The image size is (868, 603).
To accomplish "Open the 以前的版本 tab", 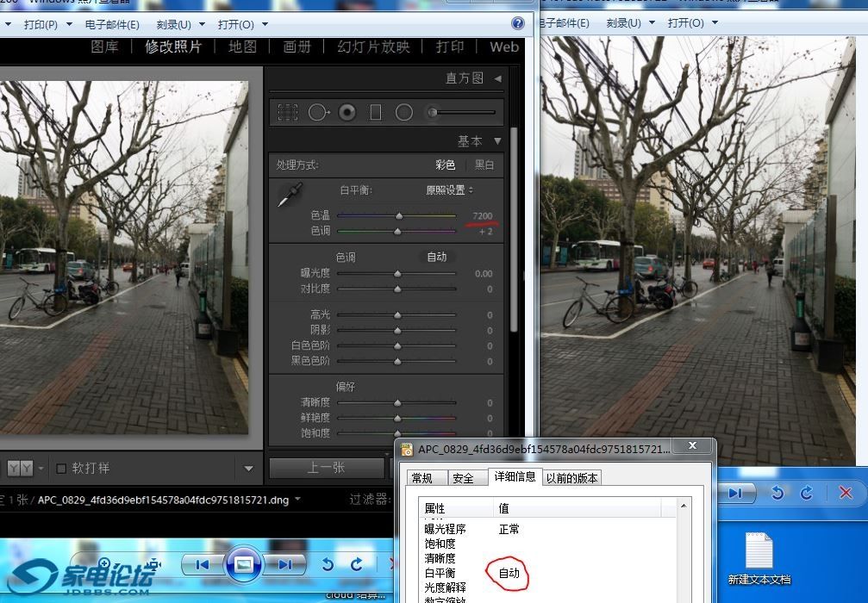I will point(572,477).
